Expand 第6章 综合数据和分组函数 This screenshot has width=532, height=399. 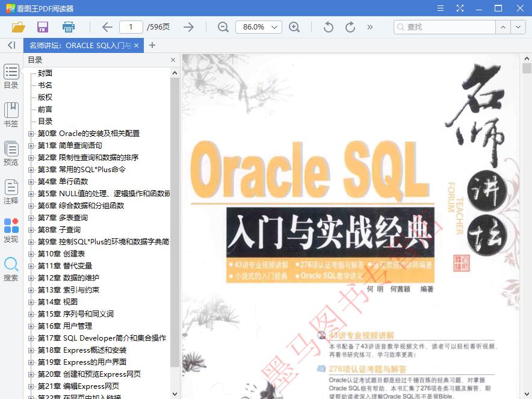point(31,206)
